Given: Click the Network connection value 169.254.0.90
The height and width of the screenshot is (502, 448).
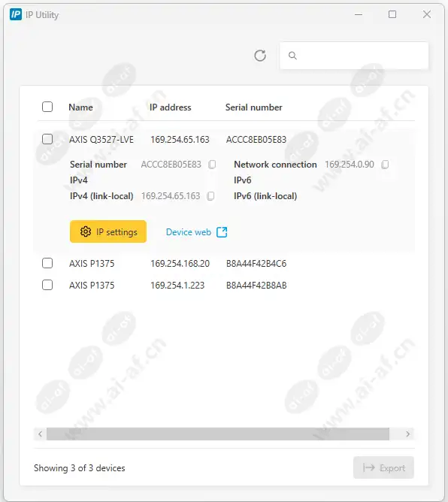Looking at the screenshot, I should click(350, 165).
